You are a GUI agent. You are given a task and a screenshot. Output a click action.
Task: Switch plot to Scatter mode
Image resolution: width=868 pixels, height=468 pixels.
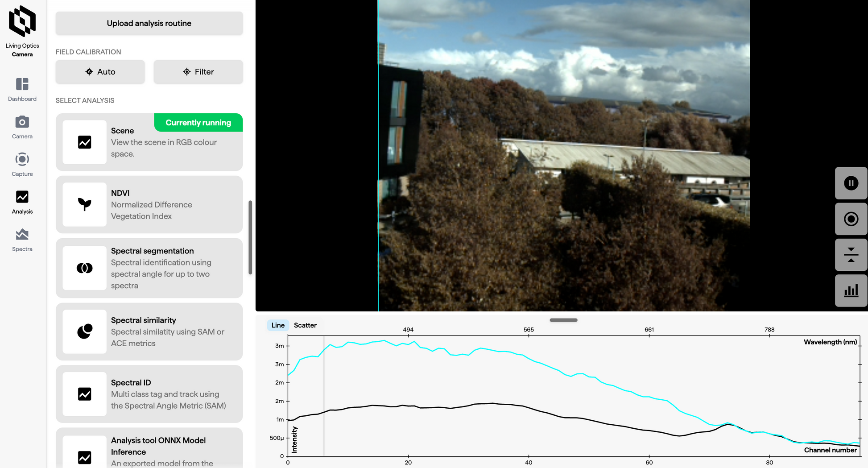click(305, 325)
